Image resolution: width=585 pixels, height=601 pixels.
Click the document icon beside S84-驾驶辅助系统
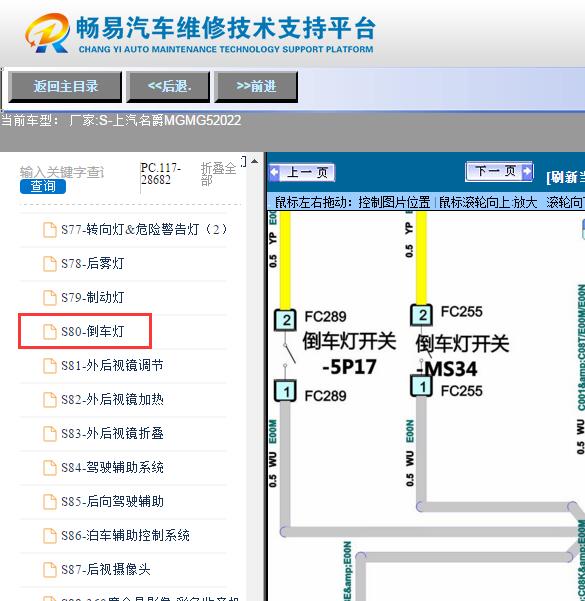tap(49, 468)
